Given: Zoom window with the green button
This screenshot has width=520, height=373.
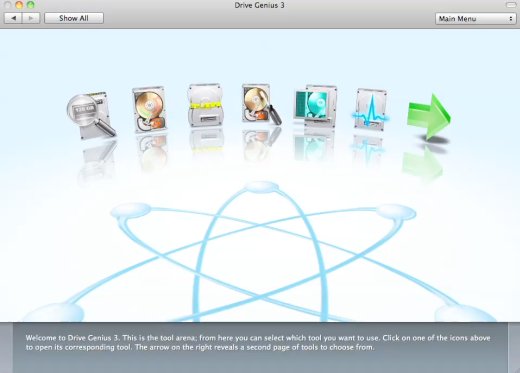Looking at the screenshot, I should click(x=31, y=5).
